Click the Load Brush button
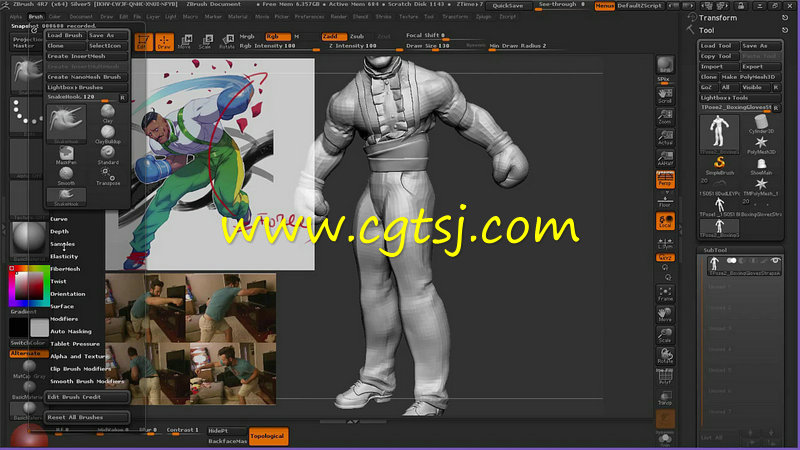 65,35
